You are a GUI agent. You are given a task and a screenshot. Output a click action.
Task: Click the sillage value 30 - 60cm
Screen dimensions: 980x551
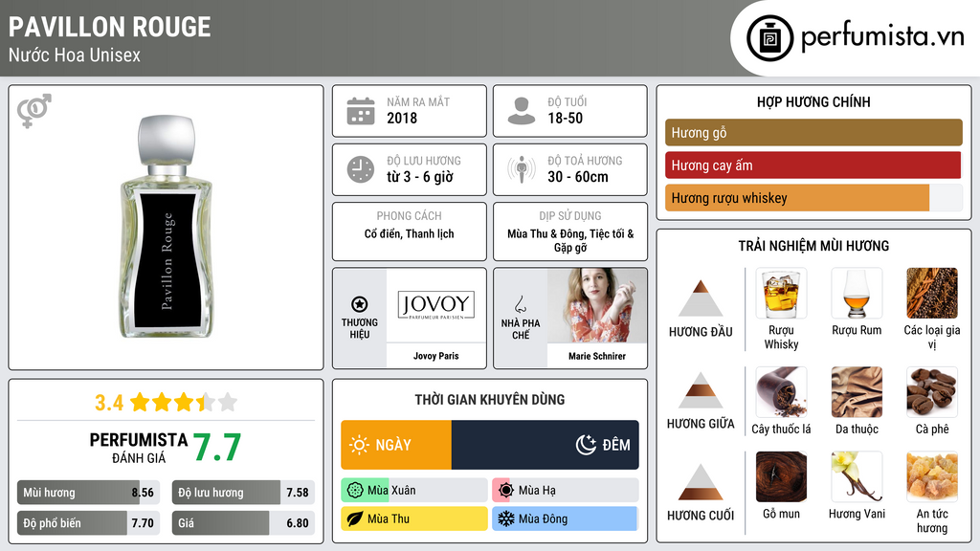click(577, 177)
